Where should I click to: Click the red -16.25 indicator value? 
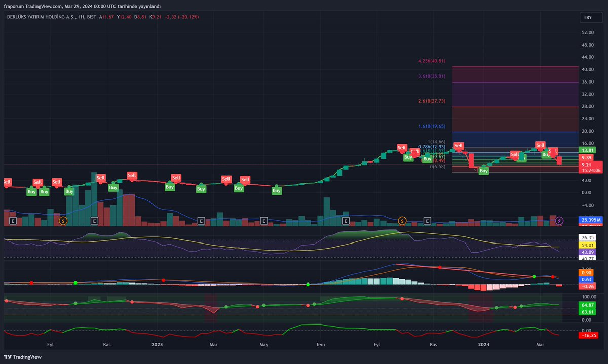(x=589, y=335)
